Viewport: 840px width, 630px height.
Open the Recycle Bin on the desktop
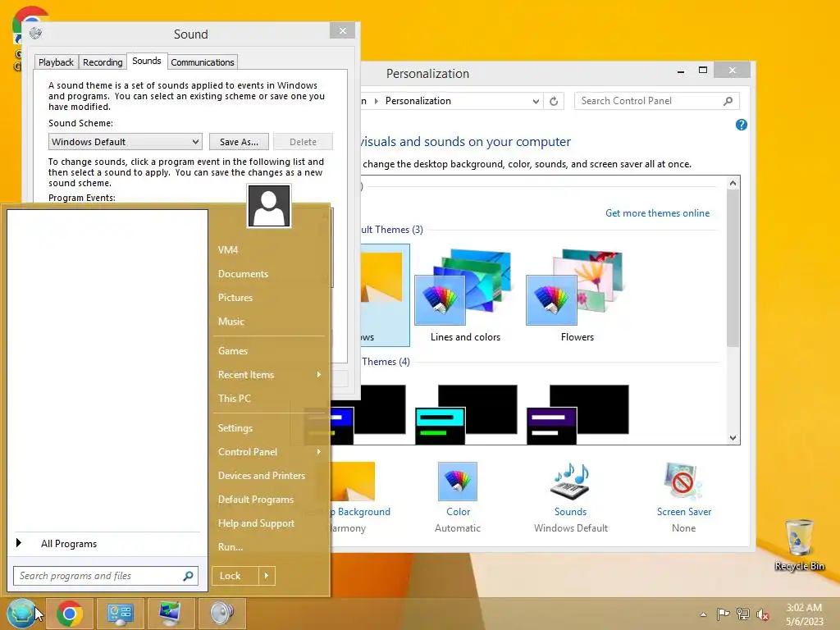(799, 545)
